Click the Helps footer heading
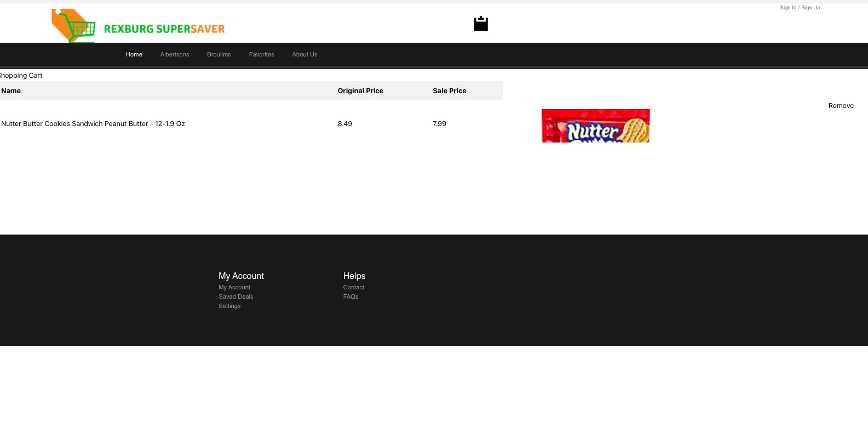868x428 pixels. pyautogui.click(x=354, y=276)
